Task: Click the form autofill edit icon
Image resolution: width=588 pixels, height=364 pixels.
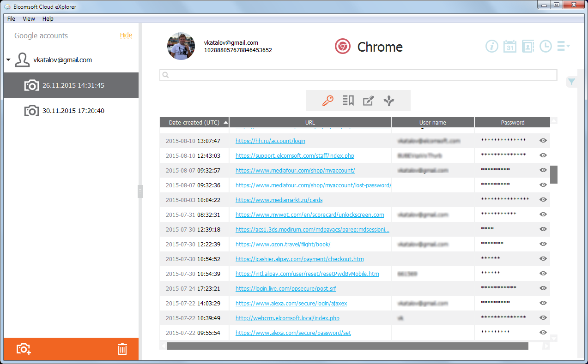Action: click(x=368, y=101)
